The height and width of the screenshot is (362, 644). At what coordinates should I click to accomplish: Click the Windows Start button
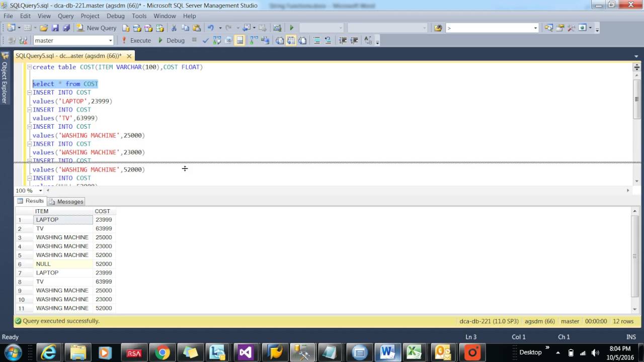click(13, 352)
